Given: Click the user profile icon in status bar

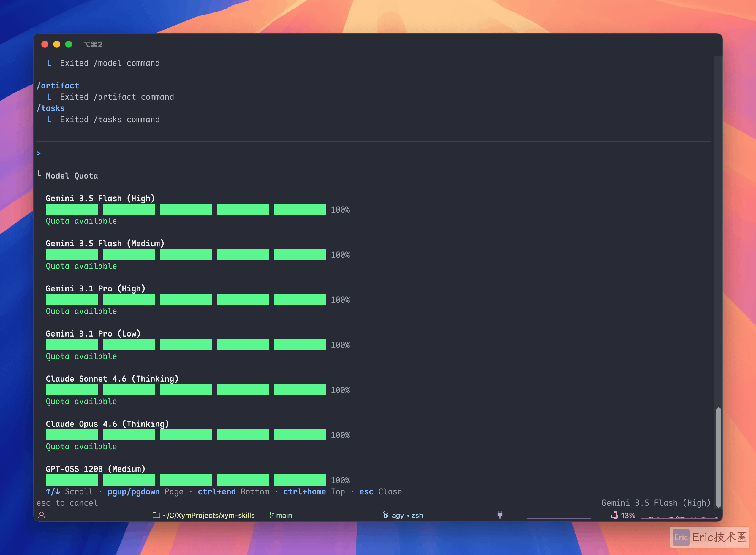Looking at the screenshot, I should [42, 515].
